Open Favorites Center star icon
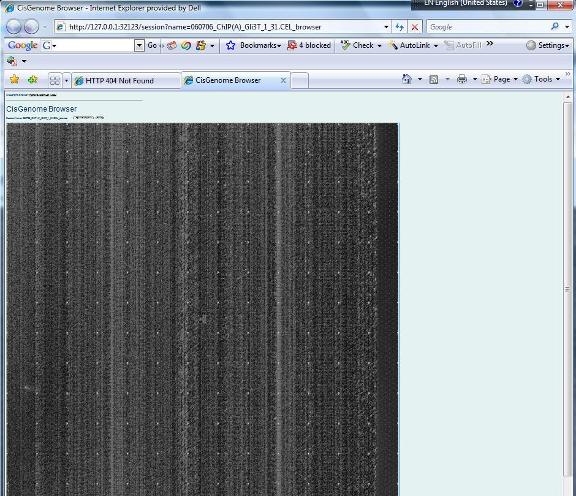This screenshot has width=576, height=496. 14,79
